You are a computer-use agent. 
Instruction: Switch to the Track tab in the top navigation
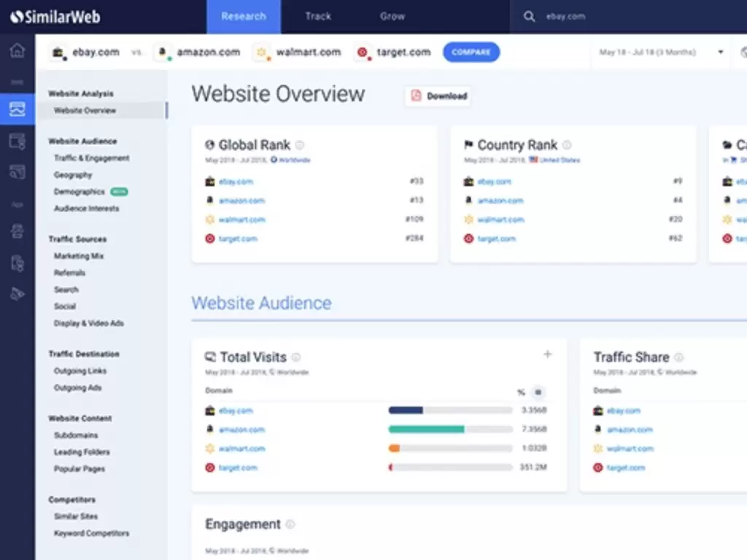[317, 15]
